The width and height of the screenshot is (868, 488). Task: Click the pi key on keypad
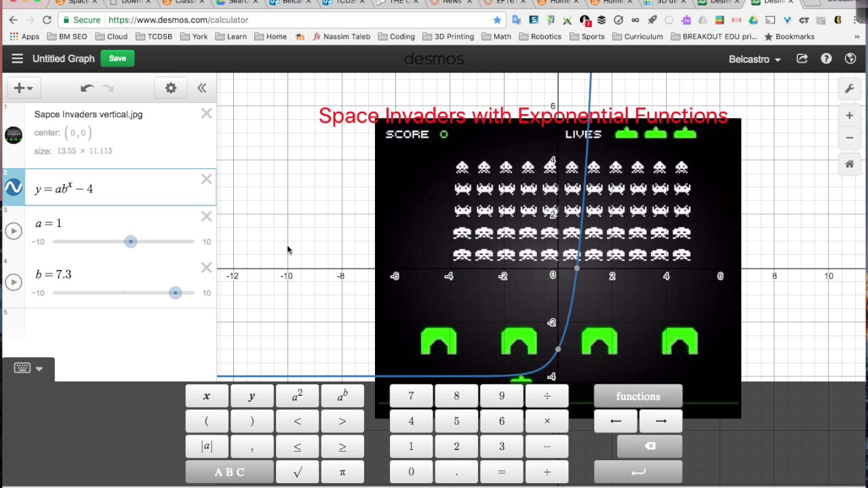342,472
